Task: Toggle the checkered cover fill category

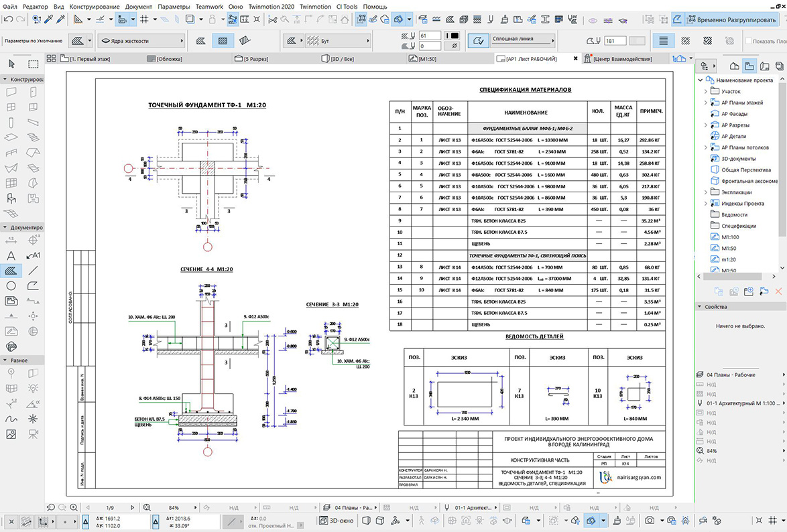Action: (x=708, y=41)
